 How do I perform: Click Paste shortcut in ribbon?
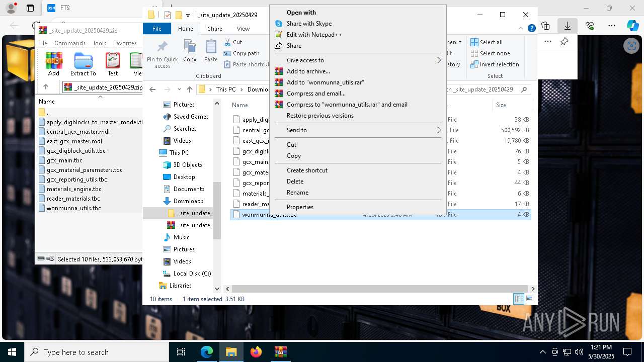(x=247, y=64)
